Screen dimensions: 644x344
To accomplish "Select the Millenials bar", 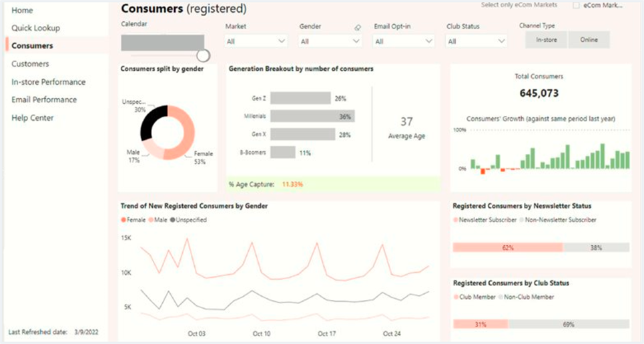I will [312, 116].
